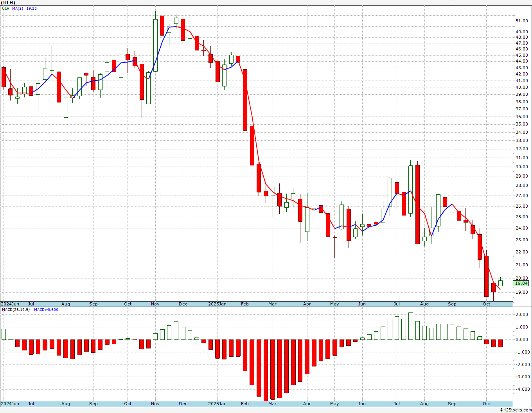Image resolution: width=532 pixels, height=413 pixels.
Task: Click 2024Jun on the MACD panel time axis
Action: pyautogui.click(x=10, y=404)
